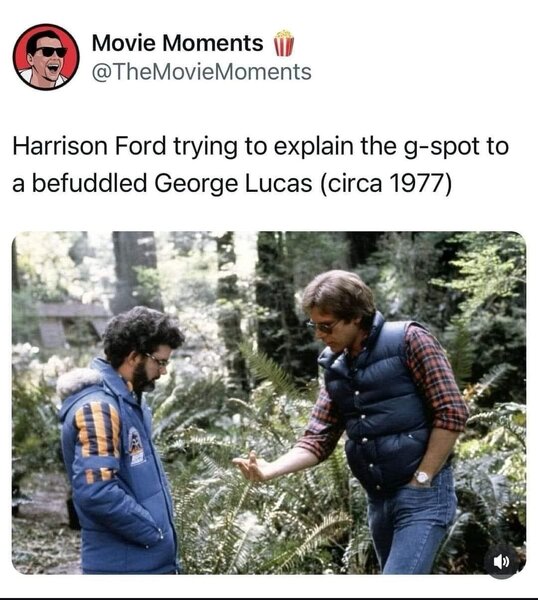Click the fur-trimmed hood in the video

[78, 381]
